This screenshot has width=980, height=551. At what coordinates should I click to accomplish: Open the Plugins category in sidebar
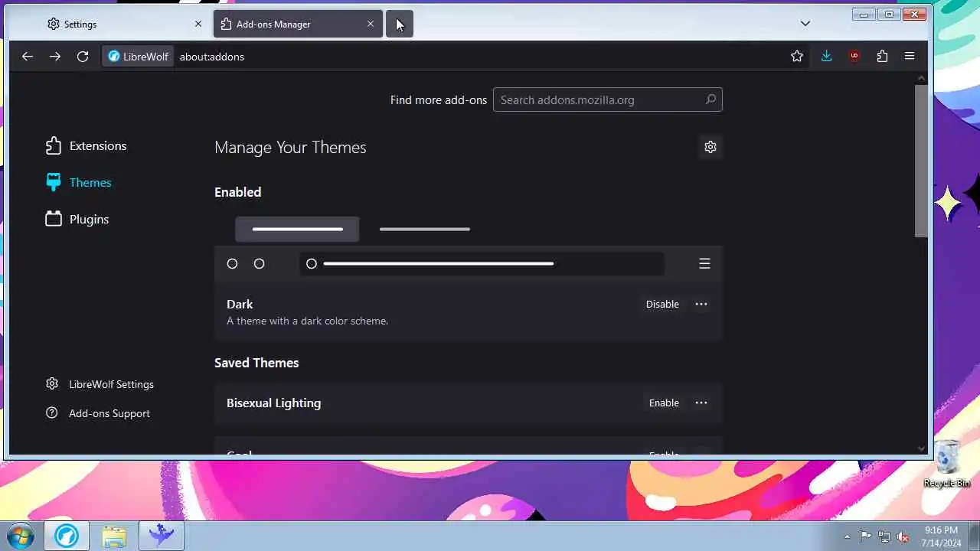(77, 219)
